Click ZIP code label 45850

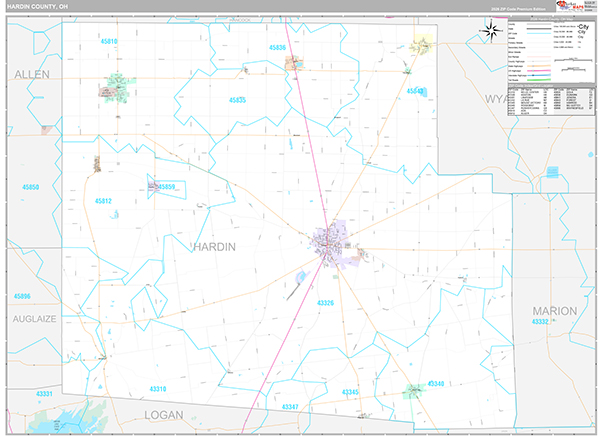(x=31, y=187)
